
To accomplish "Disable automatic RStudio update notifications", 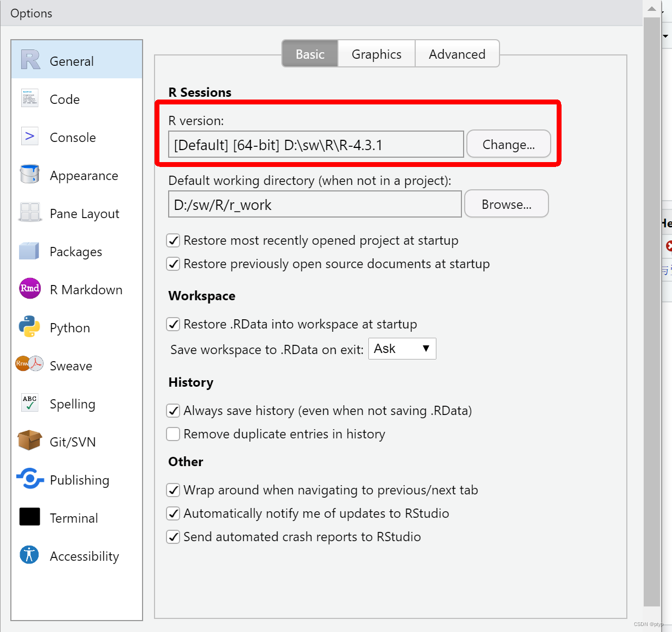I will point(173,513).
